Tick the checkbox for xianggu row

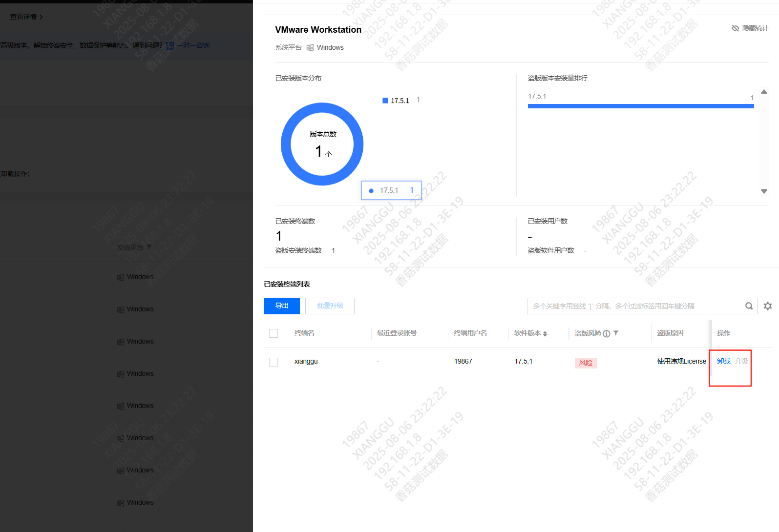[274, 362]
